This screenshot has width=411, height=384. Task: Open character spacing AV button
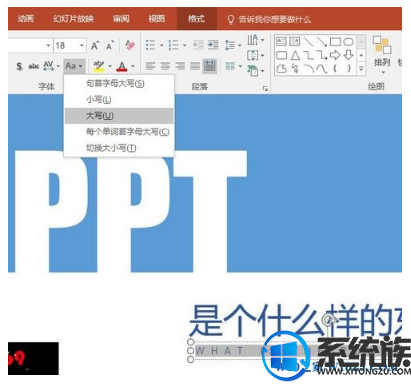[49, 66]
